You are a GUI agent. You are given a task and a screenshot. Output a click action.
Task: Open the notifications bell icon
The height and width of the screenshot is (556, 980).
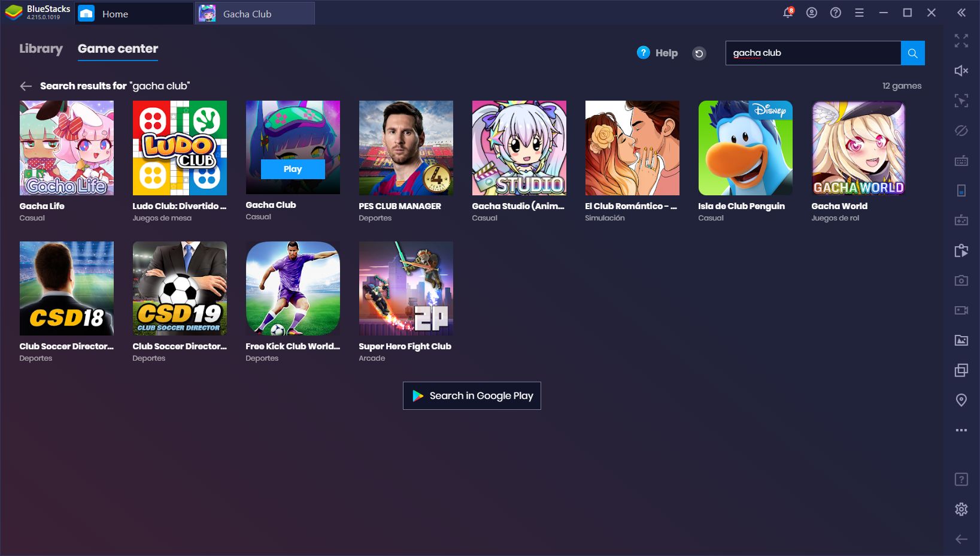click(x=788, y=13)
